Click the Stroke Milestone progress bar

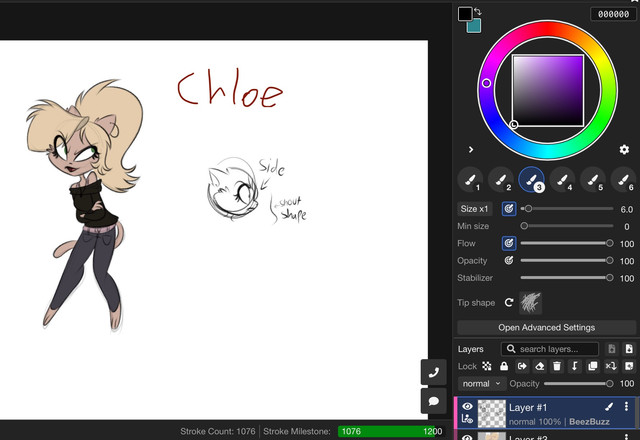coord(391,431)
